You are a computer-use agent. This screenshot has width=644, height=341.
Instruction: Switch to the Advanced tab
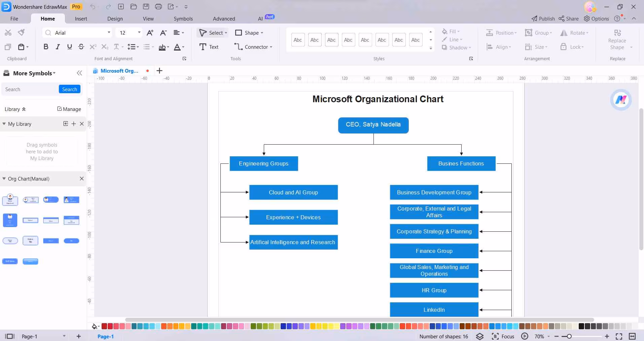click(224, 19)
